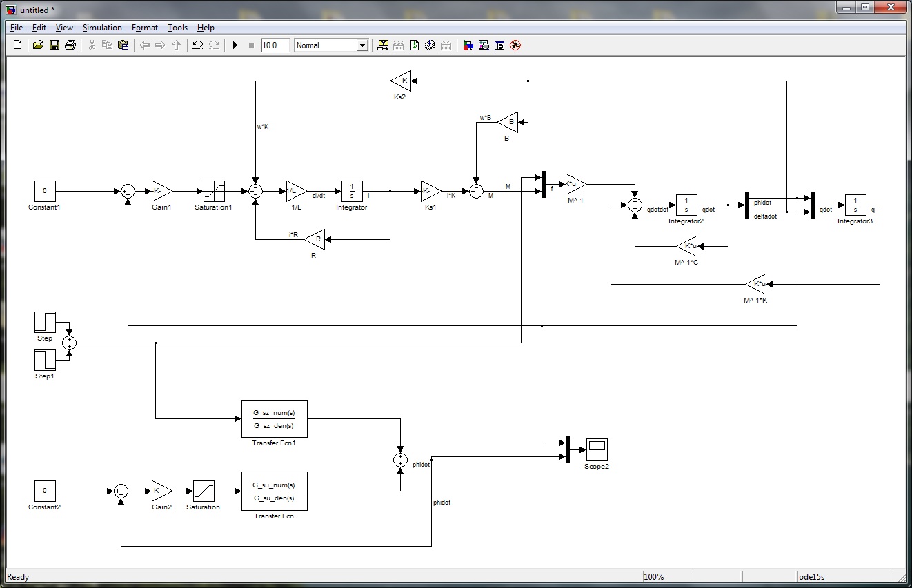
Task: Save the model using the floppy icon
Action: tap(54, 45)
